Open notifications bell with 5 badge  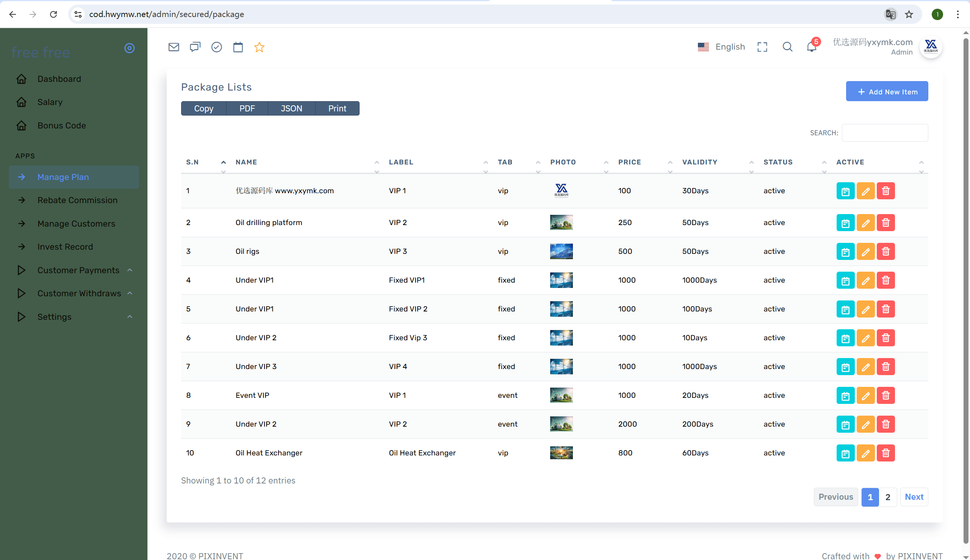pos(812,47)
